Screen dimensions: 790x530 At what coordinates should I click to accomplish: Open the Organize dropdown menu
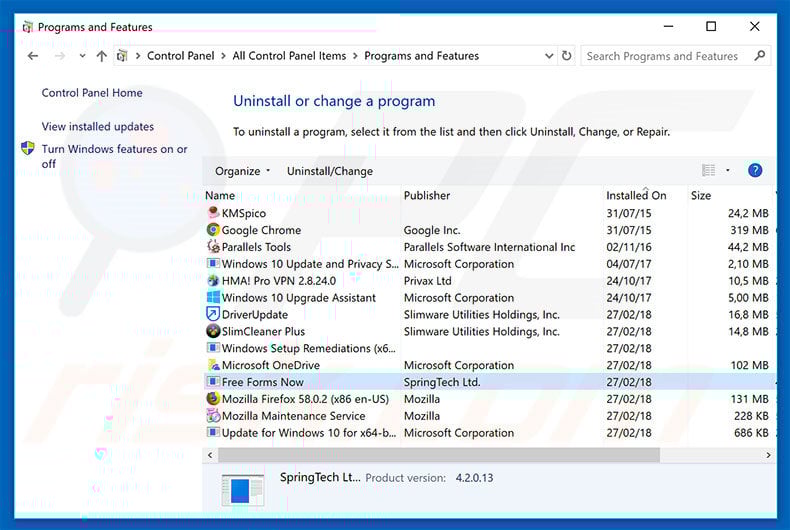(242, 171)
